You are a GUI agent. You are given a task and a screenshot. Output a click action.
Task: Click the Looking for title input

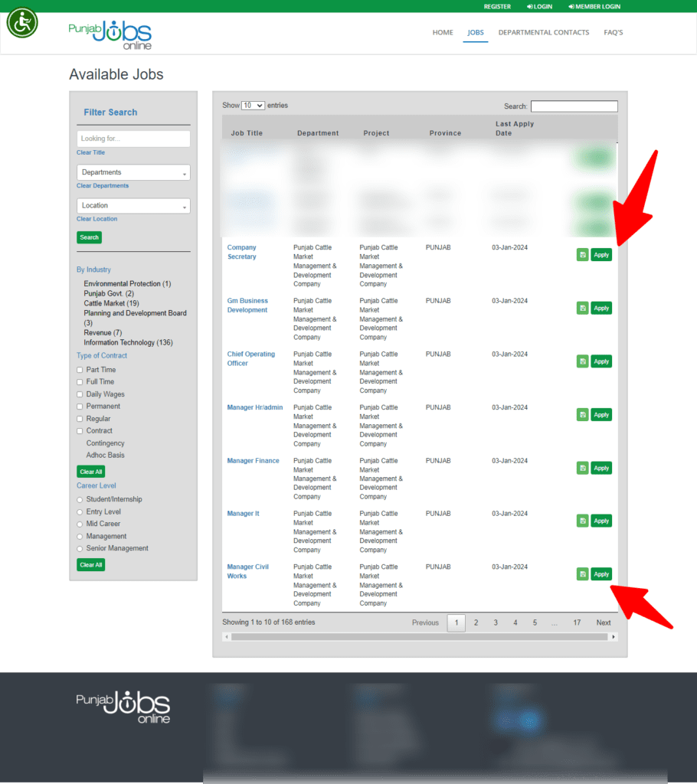point(133,139)
